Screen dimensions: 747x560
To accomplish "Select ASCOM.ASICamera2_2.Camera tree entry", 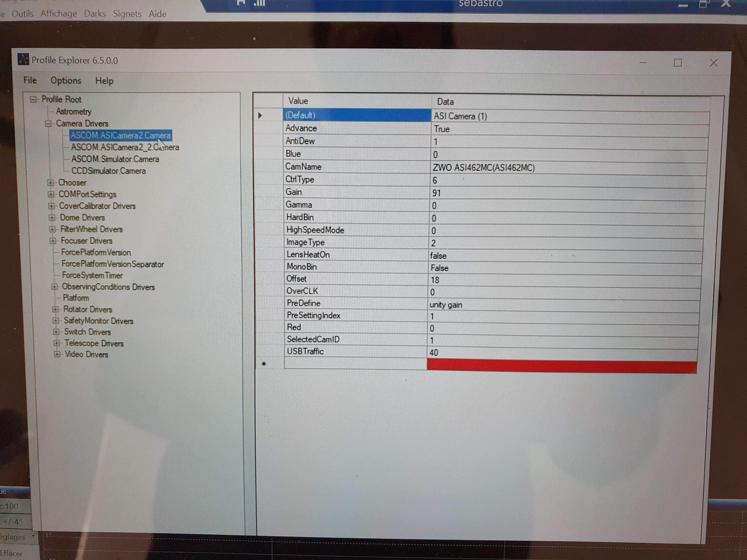I will (x=125, y=148).
